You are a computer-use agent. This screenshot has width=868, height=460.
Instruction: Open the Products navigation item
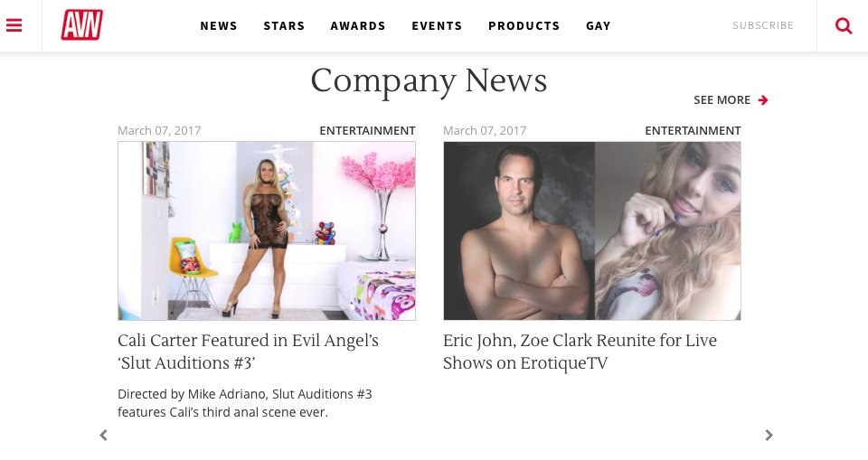tap(524, 26)
